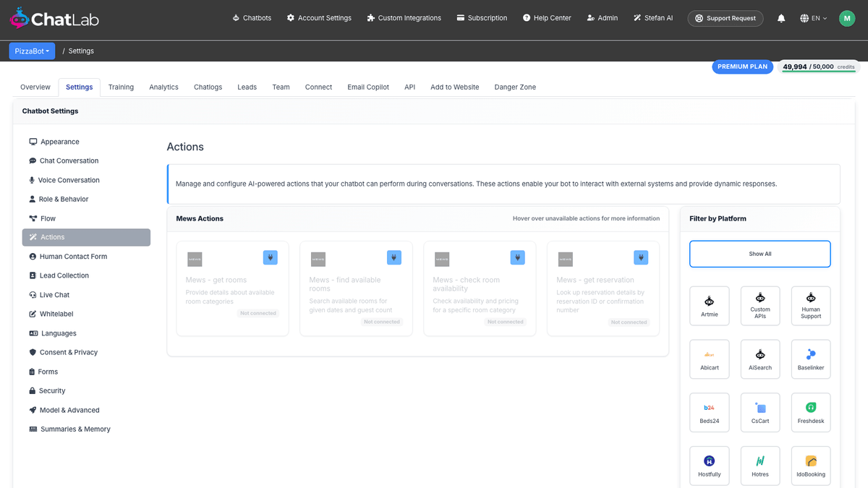This screenshot has height=488, width=868.
Task: Open the Help Center
Action: 547,18
